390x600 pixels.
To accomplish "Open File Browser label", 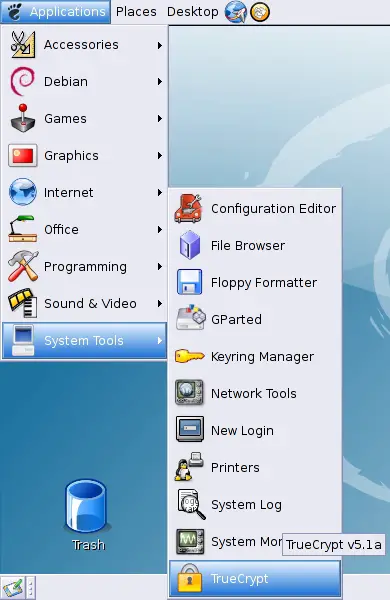I will (248, 245).
